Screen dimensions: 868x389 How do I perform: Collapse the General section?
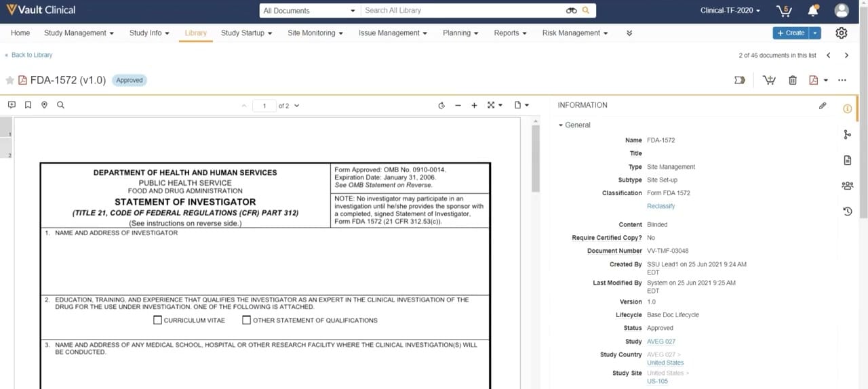[574, 125]
